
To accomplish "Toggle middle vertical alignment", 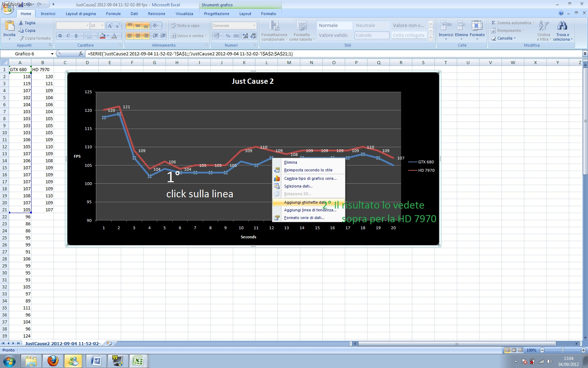I will 138,26.
